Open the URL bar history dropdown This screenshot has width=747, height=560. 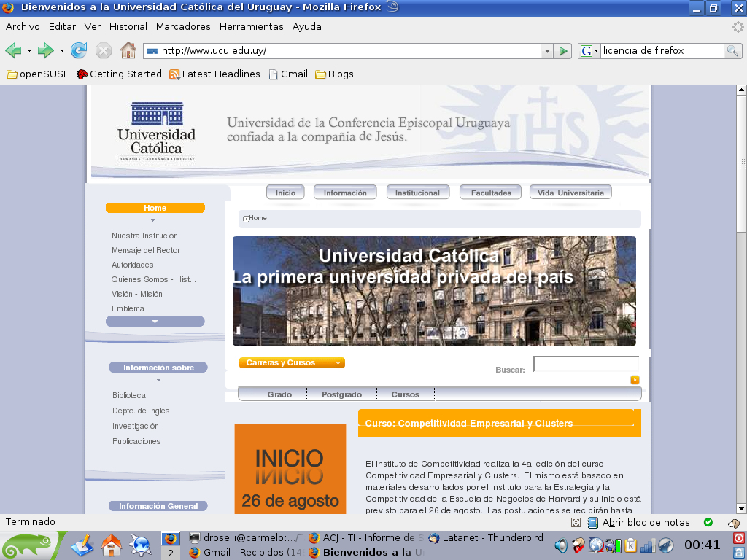[x=547, y=51]
